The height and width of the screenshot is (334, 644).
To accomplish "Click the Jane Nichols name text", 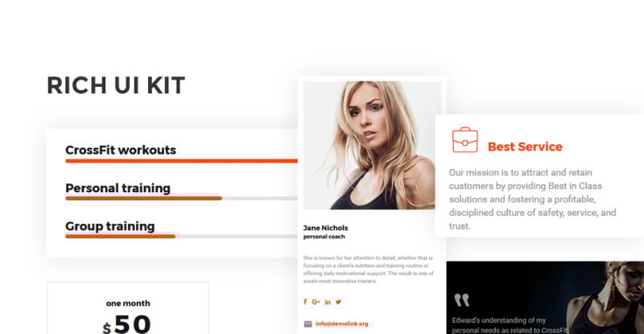I will [326, 228].
